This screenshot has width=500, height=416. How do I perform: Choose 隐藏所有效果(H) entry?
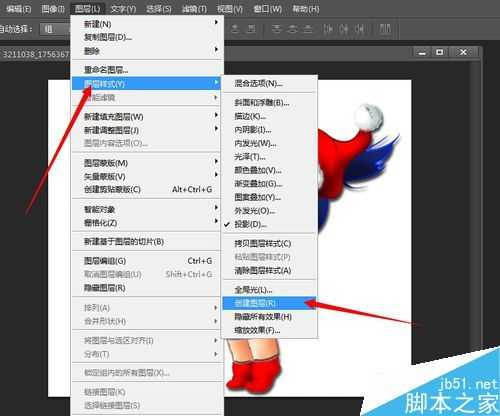(x=269, y=317)
